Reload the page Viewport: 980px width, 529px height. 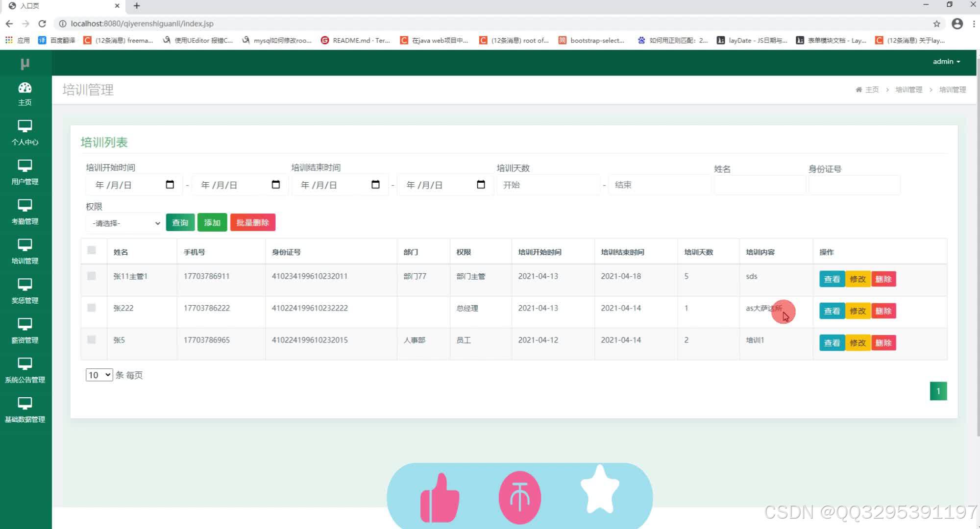pyautogui.click(x=42, y=24)
